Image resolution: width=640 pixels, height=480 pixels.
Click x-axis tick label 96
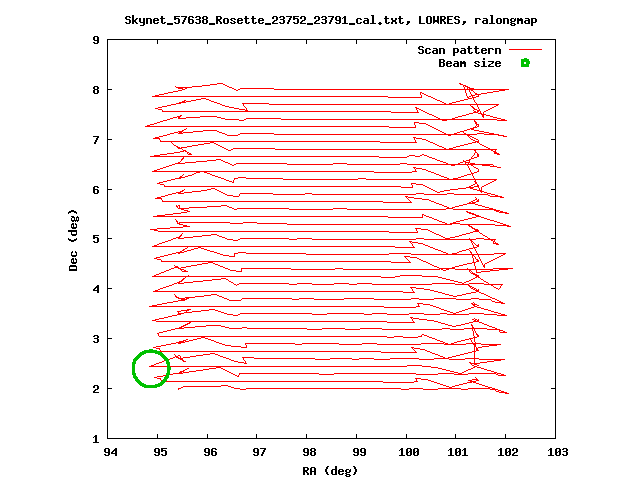[x=210, y=452]
